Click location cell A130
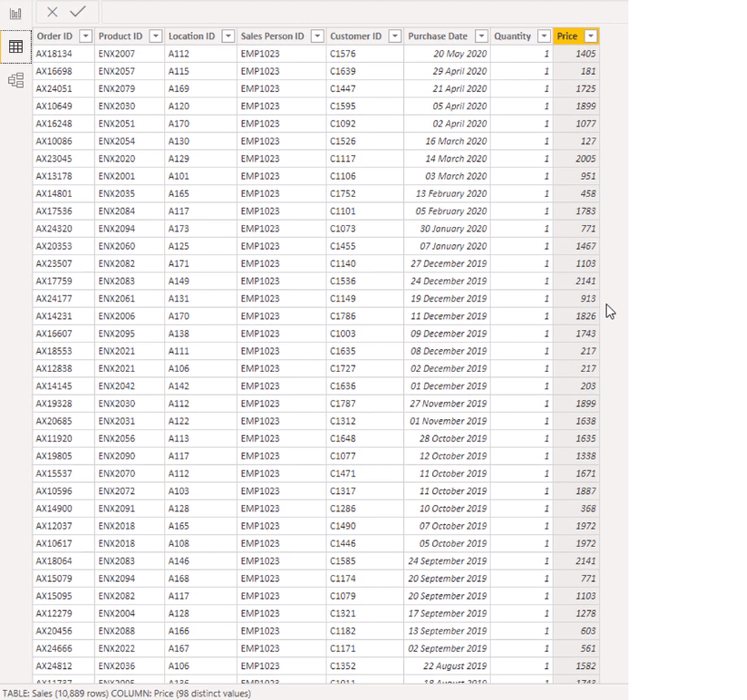This screenshot has width=747, height=700. (x=201, y=141)
